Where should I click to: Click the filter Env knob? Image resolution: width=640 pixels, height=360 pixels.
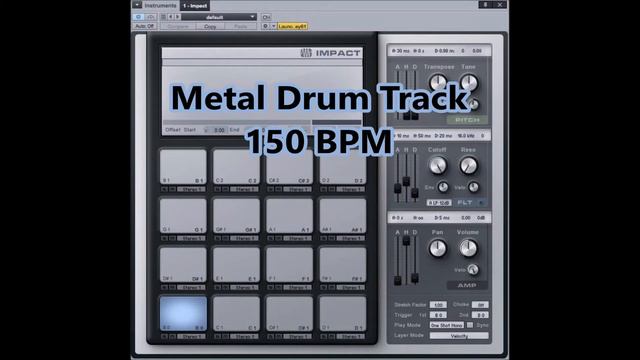(x=443, y=187)
